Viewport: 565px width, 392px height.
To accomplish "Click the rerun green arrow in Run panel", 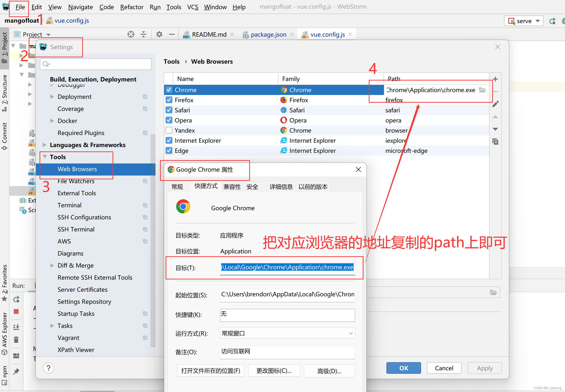I will tap(16, 299).
